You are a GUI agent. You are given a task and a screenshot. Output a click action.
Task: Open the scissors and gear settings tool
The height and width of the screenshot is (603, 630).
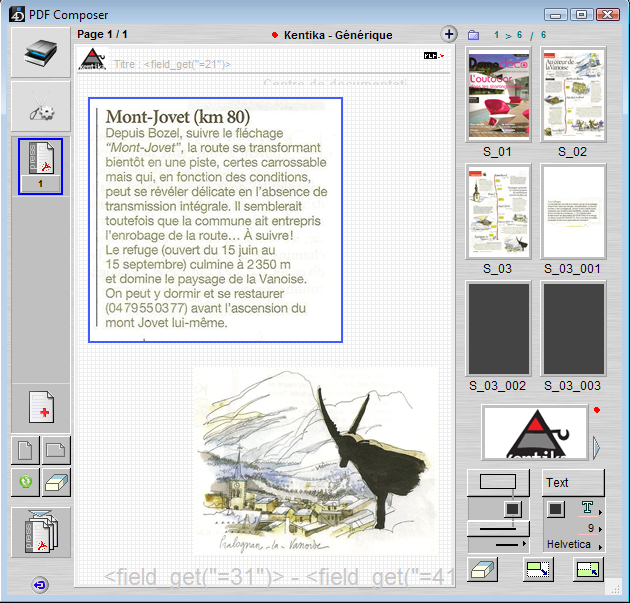point(41,106)
